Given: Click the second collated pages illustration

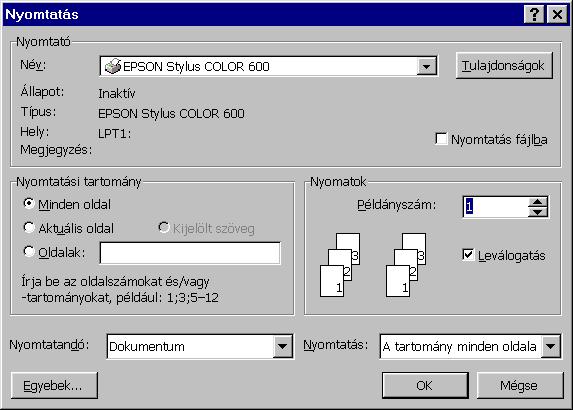Looking at the screenshot, I should point(406,265).
